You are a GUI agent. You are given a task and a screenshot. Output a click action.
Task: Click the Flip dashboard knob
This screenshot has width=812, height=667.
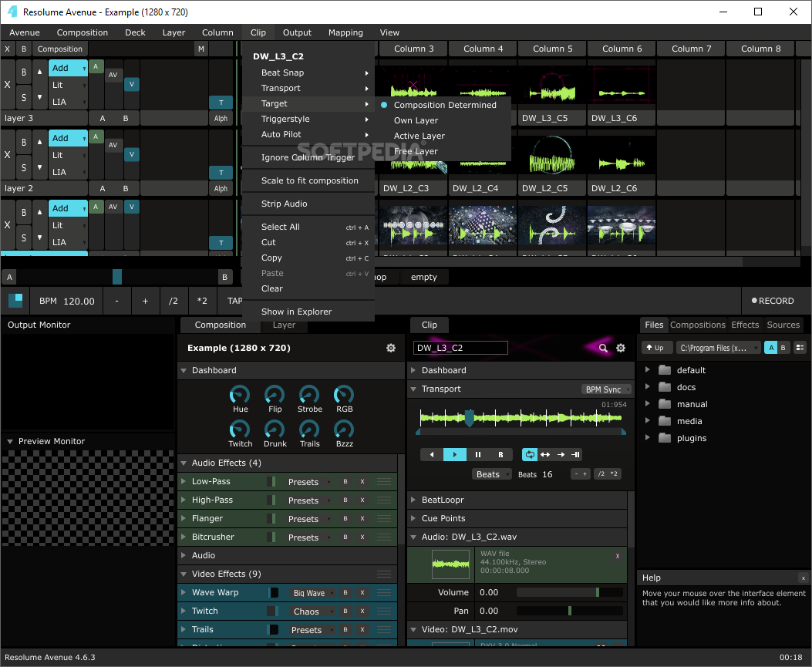click(275, 395)
